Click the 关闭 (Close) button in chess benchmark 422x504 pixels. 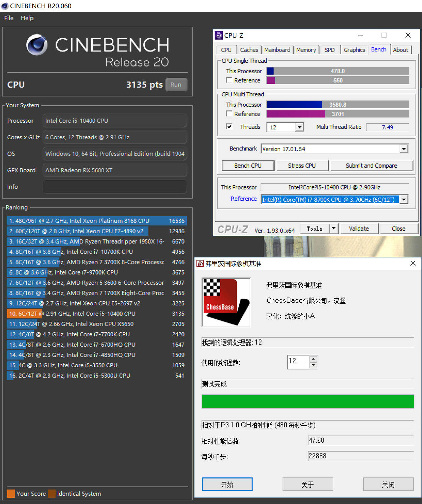click(x=388, y=484)
